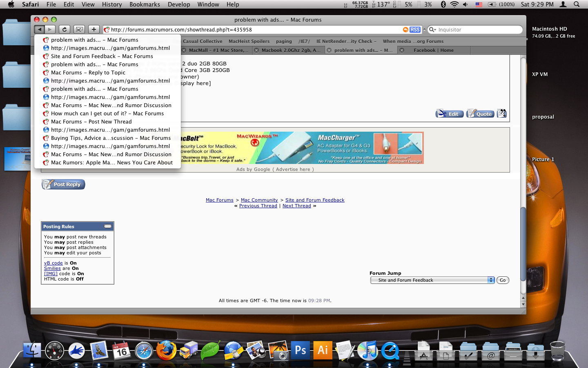
Task: Select 'How much can I get out of it?' entry
Action: click(x=107, y=113)
